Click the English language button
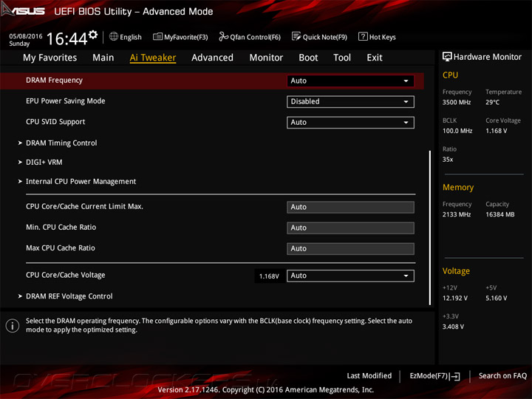532x399 pixels. pyautogui.click(x=131, y=37)
